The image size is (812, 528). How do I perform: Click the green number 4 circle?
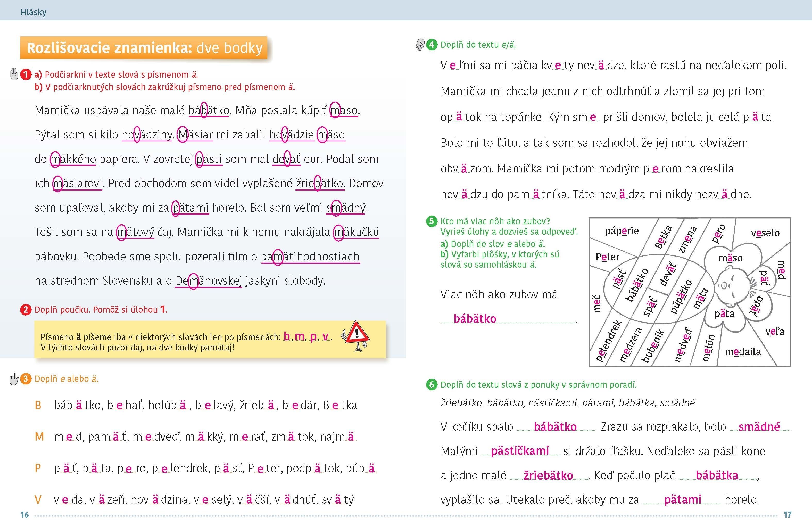coord(432,44)
